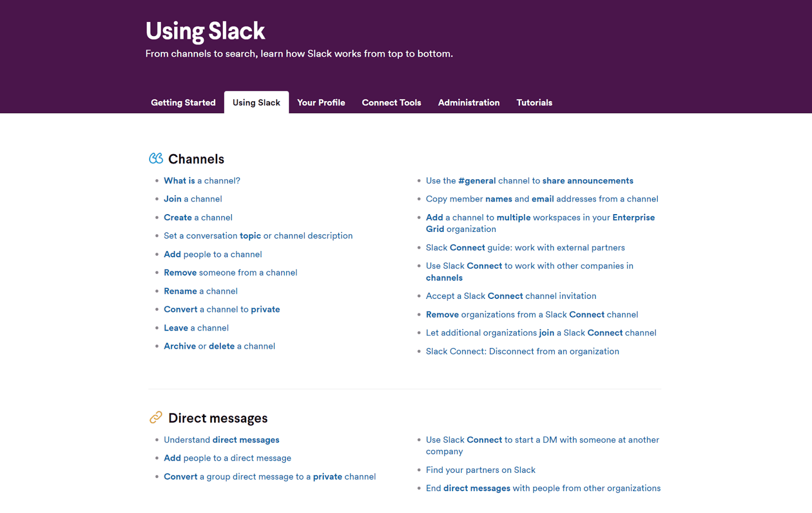The height and width of the screenshot is (513, 812).
Task: Click "Copy member names and email addresses" link
Action: pyautogui.click(x=542, y=199)
